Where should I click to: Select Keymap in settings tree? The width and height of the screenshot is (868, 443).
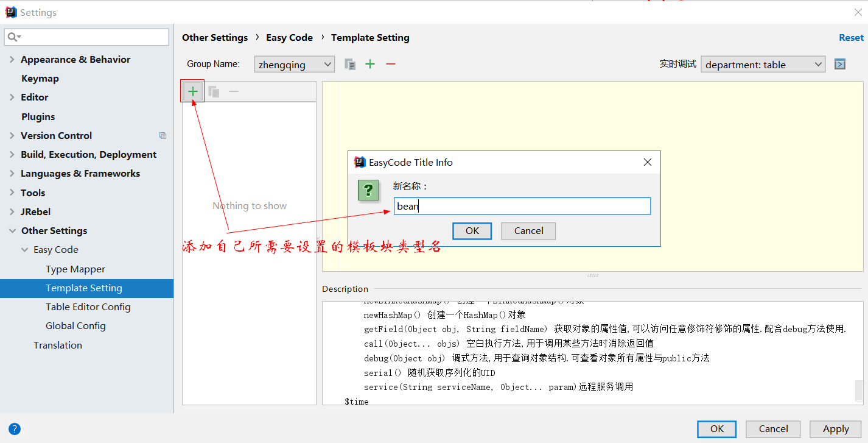(40, 78)
